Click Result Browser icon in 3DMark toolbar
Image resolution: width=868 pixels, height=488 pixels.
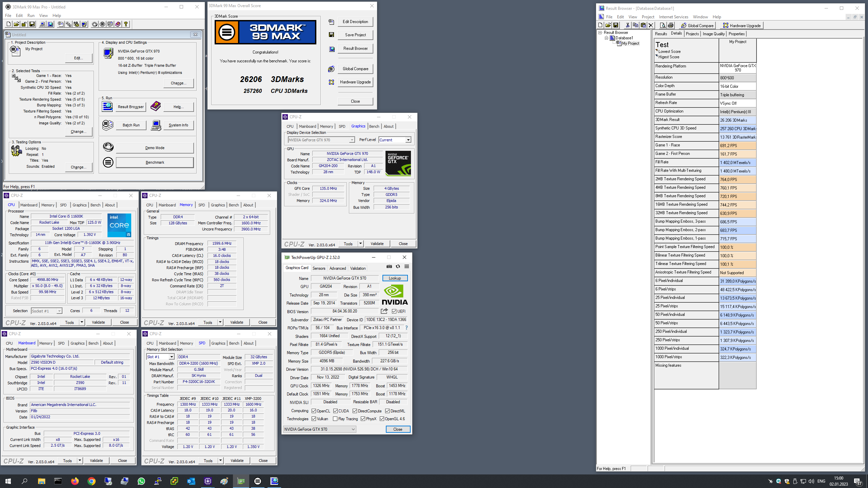pyautogui.click(x=50, y=24)
